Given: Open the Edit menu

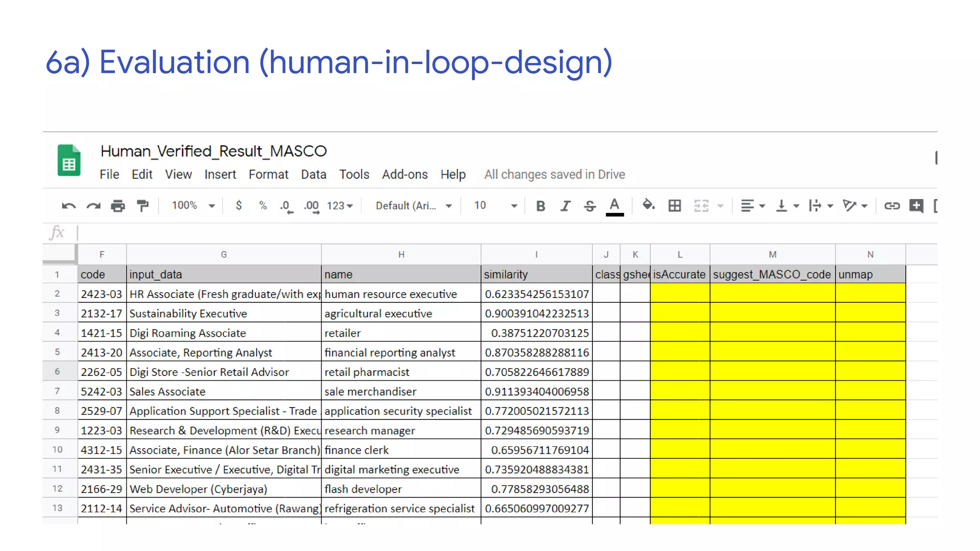Looking at the screenshot, I should (x=142, y=175).
